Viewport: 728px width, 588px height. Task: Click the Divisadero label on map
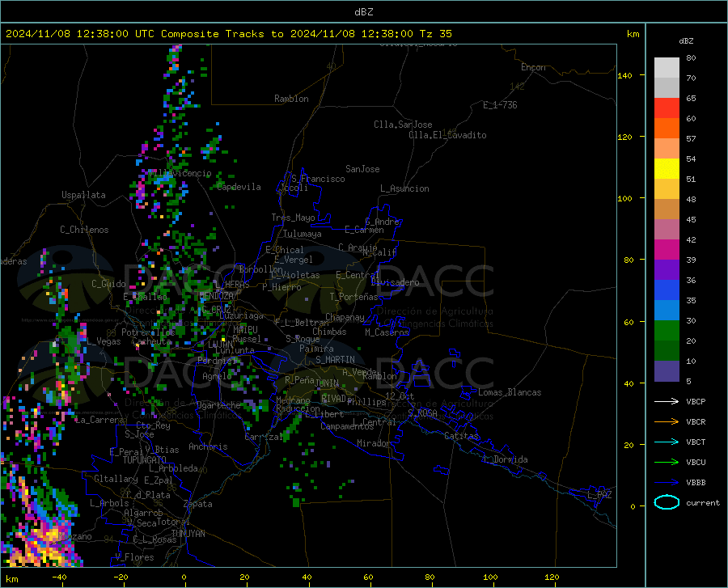coord(395,282)
